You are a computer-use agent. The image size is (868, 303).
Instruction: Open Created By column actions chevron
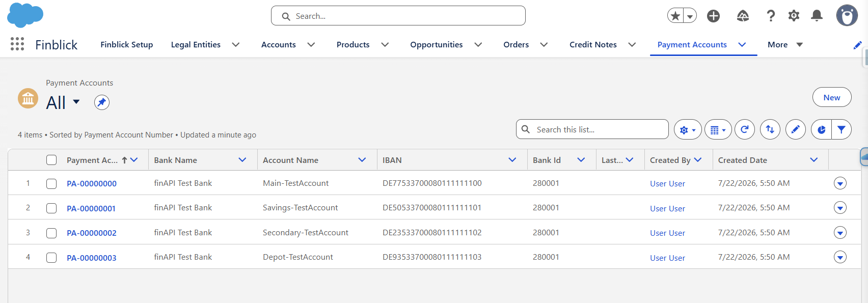click(x=698, y=160)
